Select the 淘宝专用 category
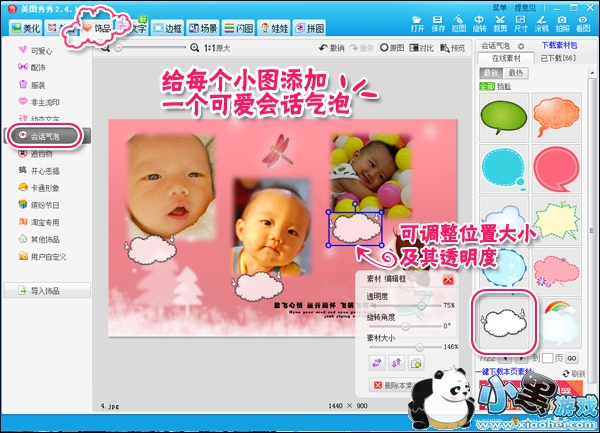The image size is (600, 433). 39,222
